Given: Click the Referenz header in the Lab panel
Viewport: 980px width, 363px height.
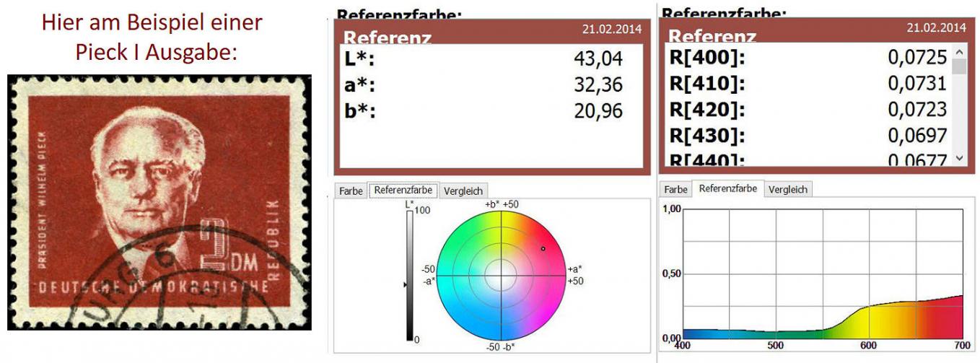Looking at the screenshot, I should (x=387, y=38).
